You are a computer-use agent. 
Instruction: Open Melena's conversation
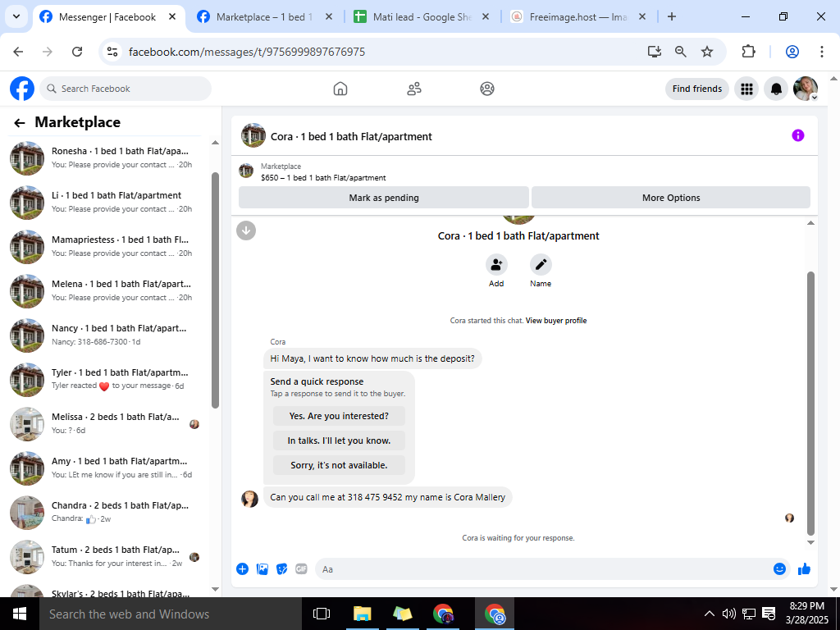click(x=107, y=291)
